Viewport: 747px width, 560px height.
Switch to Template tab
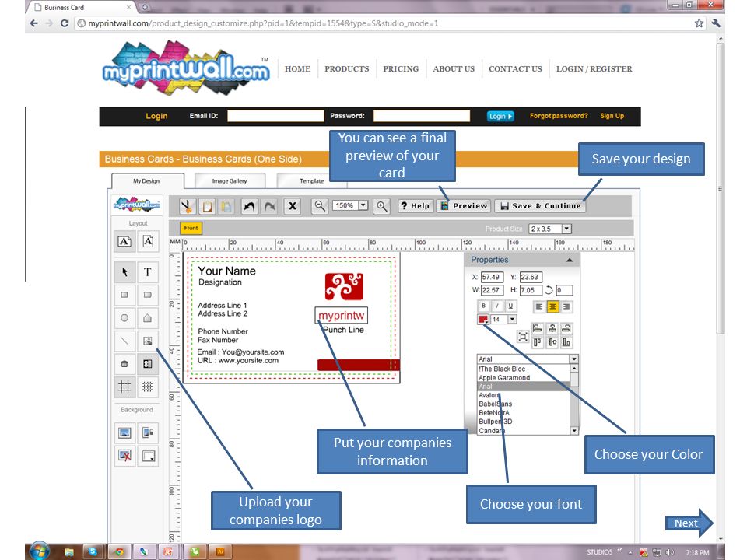311,181
